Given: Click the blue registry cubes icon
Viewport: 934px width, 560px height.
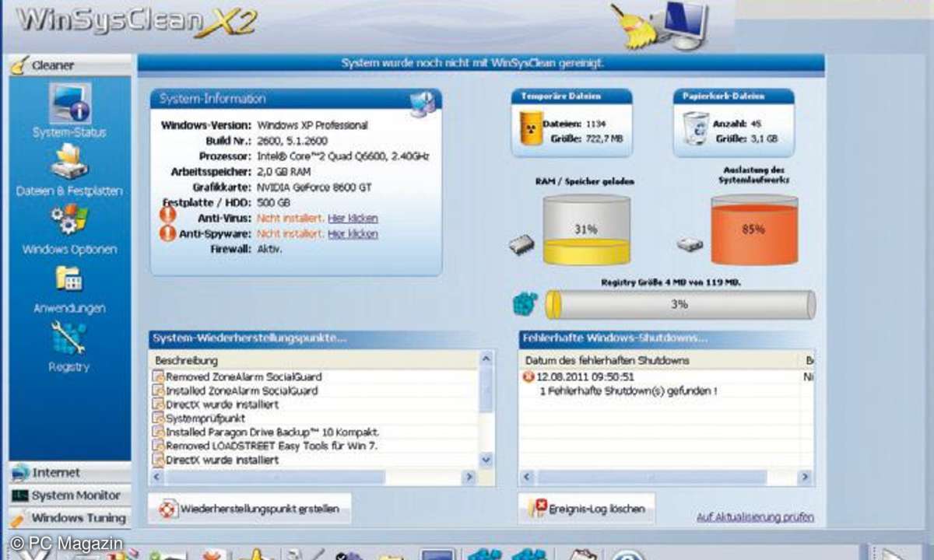Looking at the screenshot, I should tap(526, 303).
